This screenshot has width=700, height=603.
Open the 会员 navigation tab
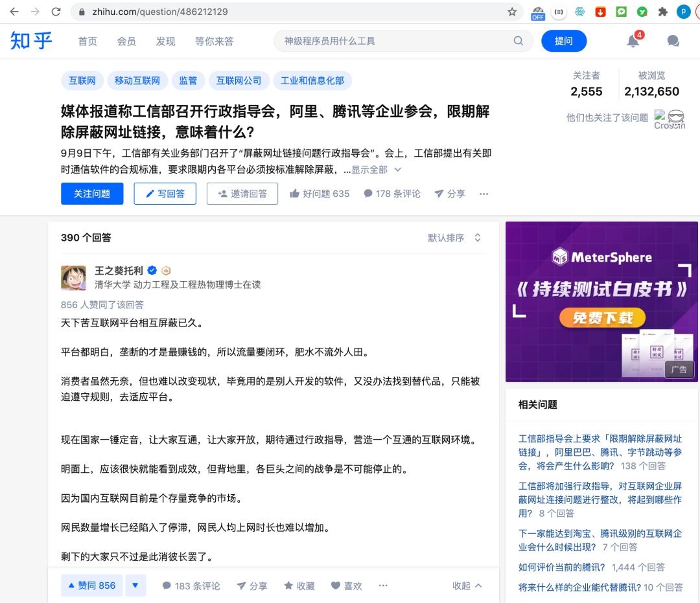tap(126, 41)
